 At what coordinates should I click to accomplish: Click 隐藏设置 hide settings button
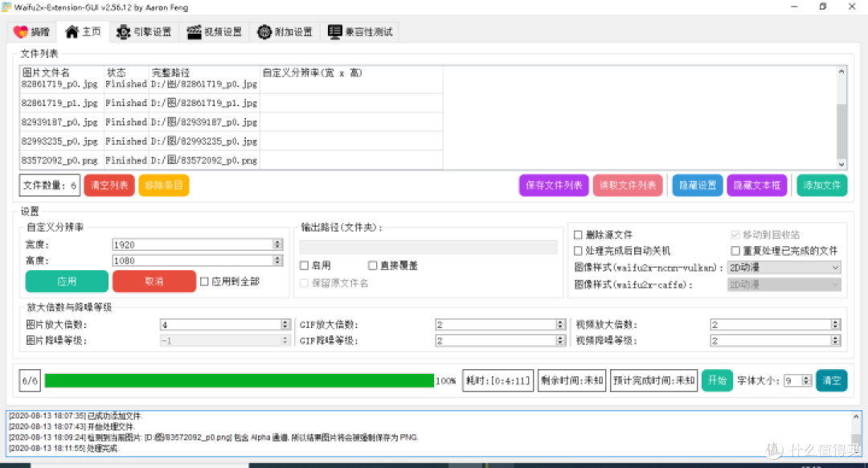698,186
